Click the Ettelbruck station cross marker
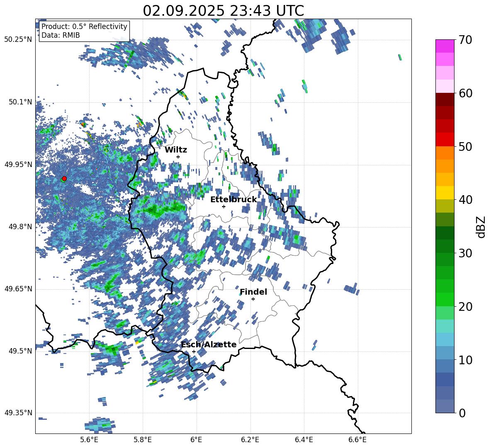Viewport: 491px width, 448px height. pos(224,206)
